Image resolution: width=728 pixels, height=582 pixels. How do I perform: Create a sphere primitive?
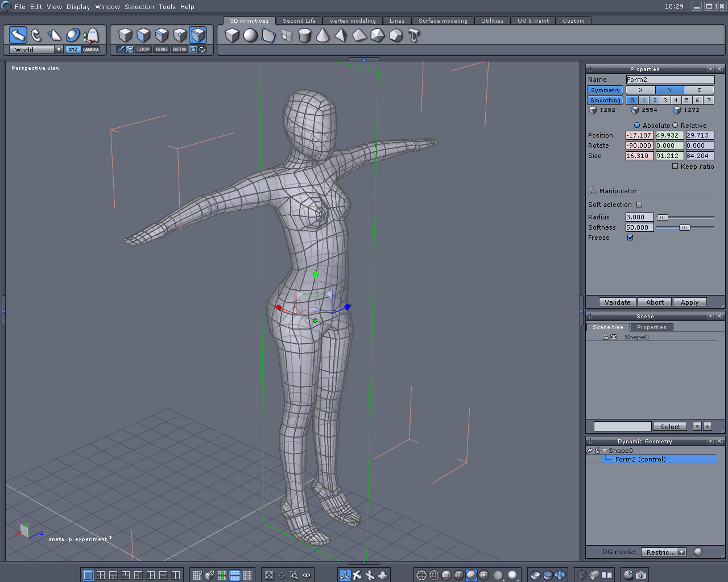(250, 35)
